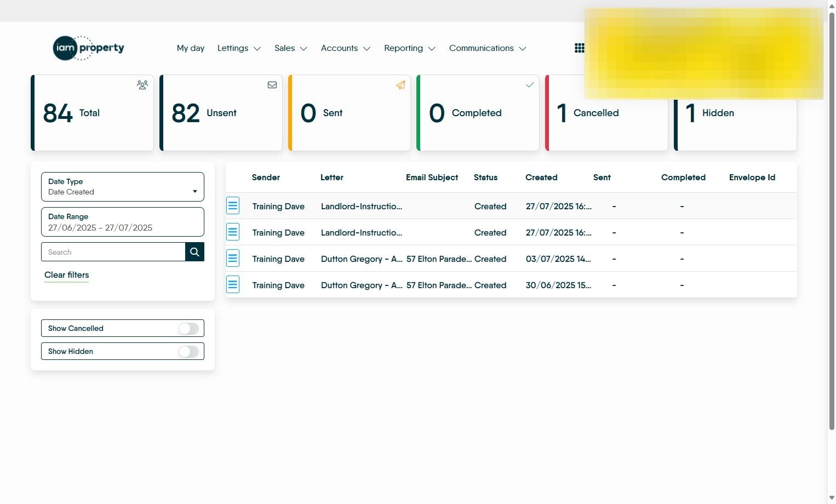Open document icon for 03/07/2025 Dutton Gregory row
The width and height of the screenshot is (836, 504).
click(x=233, y=259)
